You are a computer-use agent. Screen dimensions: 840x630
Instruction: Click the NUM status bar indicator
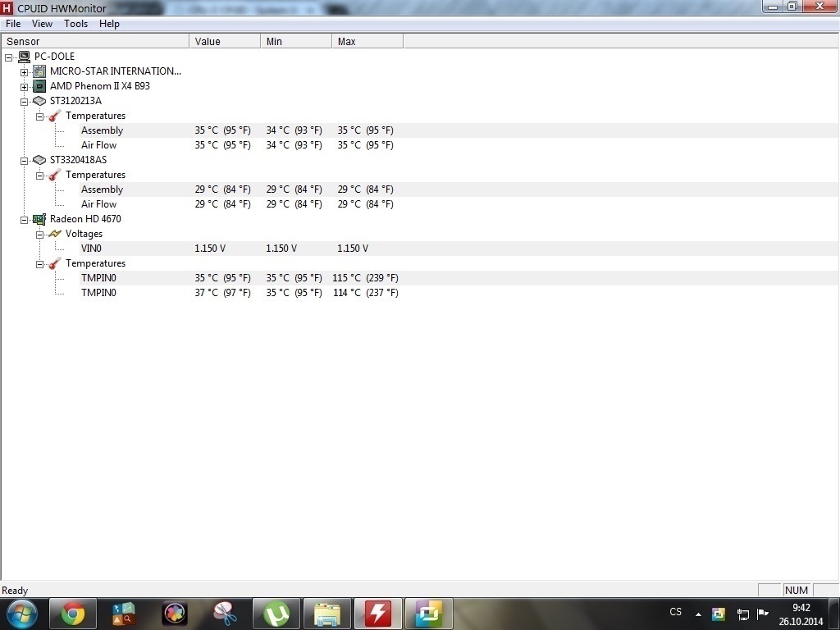(x=796, y=590)
